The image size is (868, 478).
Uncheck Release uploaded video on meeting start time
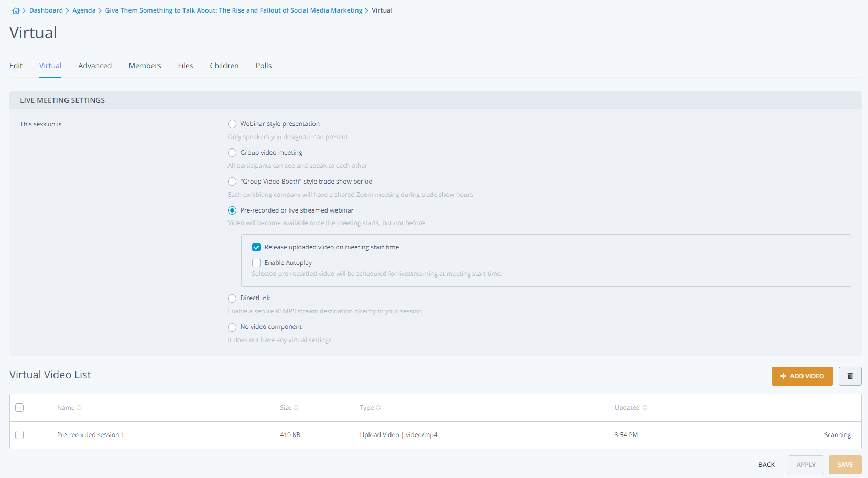pyautogui.click(x=256, y=247)
